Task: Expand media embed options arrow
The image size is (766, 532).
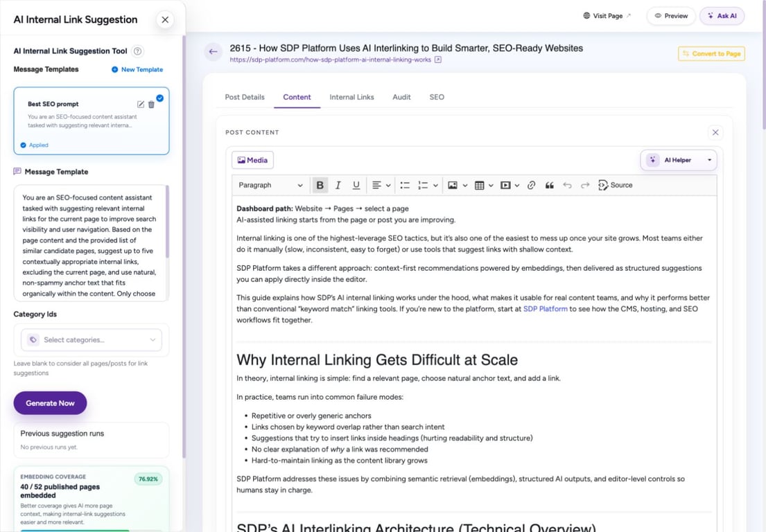Action: point(517,186)
